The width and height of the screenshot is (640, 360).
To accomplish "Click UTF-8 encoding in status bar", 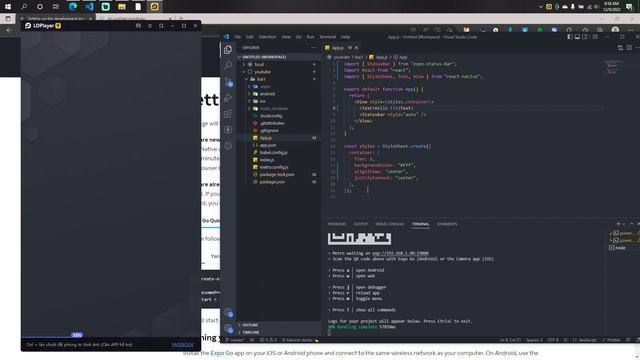I will pyautogui.click(x=553, y=340).
